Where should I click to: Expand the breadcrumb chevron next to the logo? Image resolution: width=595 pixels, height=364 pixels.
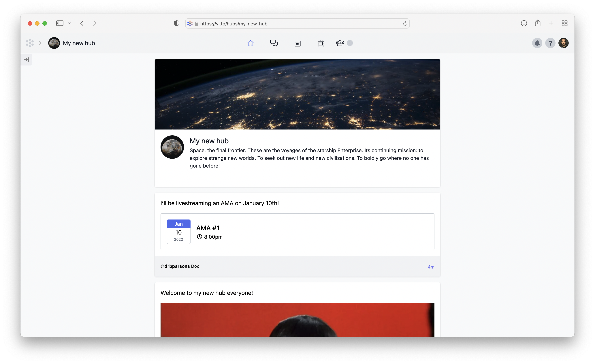coord(40,43)
